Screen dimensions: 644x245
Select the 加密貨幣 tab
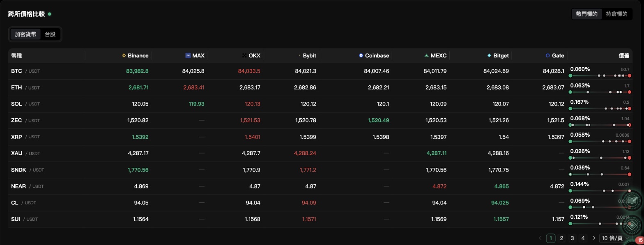tap(25, 34)
